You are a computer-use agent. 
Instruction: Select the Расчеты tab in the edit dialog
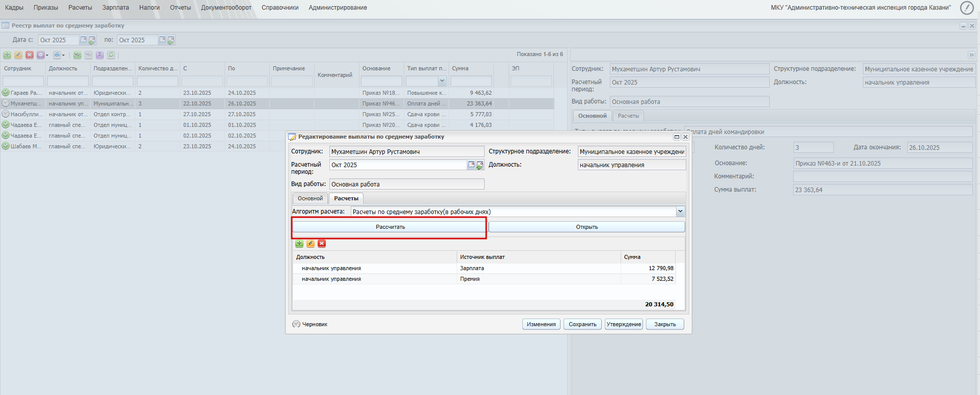[x=346, y=198]
